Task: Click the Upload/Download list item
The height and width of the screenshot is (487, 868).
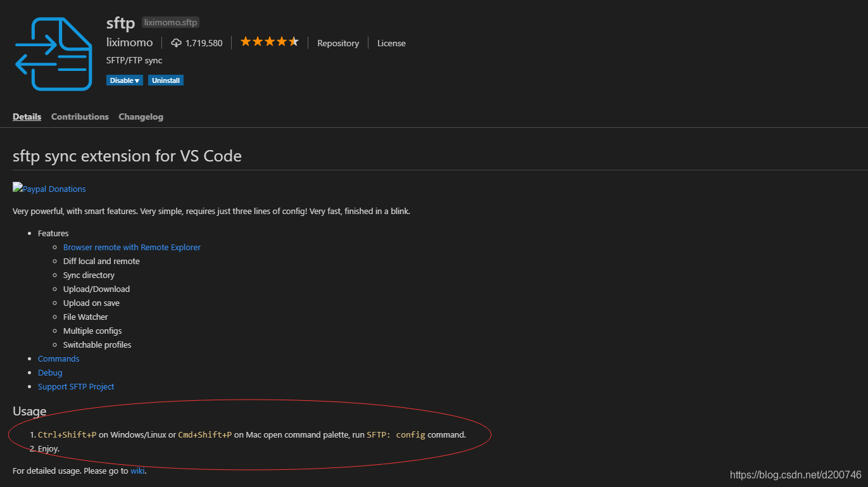Action: tap(96, 289)
